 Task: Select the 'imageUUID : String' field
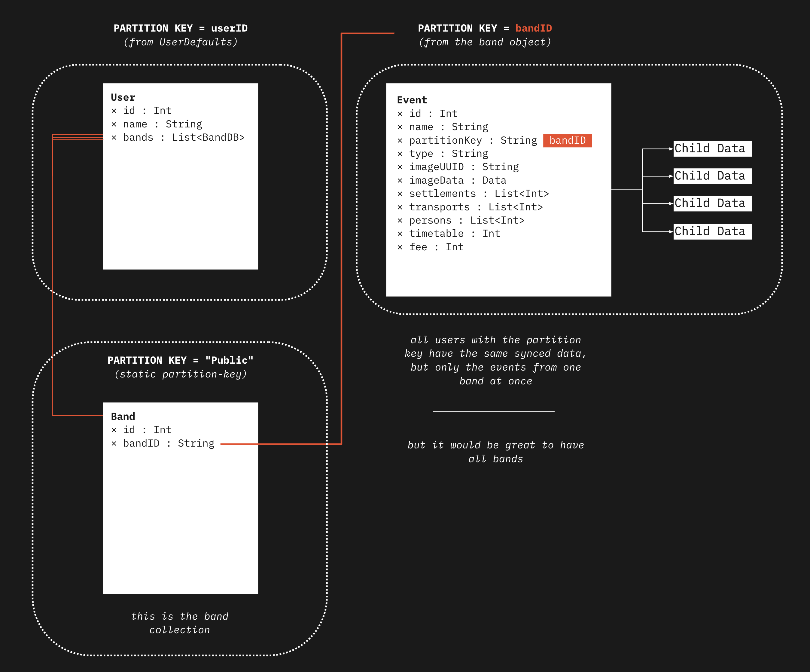tap(463, 167)
